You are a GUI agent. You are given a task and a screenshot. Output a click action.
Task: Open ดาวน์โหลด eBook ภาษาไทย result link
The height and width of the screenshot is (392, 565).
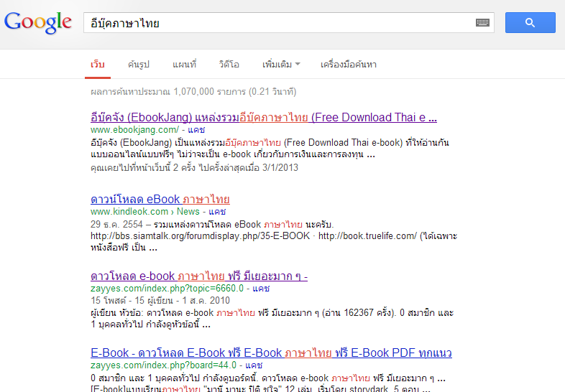(160, 199)
